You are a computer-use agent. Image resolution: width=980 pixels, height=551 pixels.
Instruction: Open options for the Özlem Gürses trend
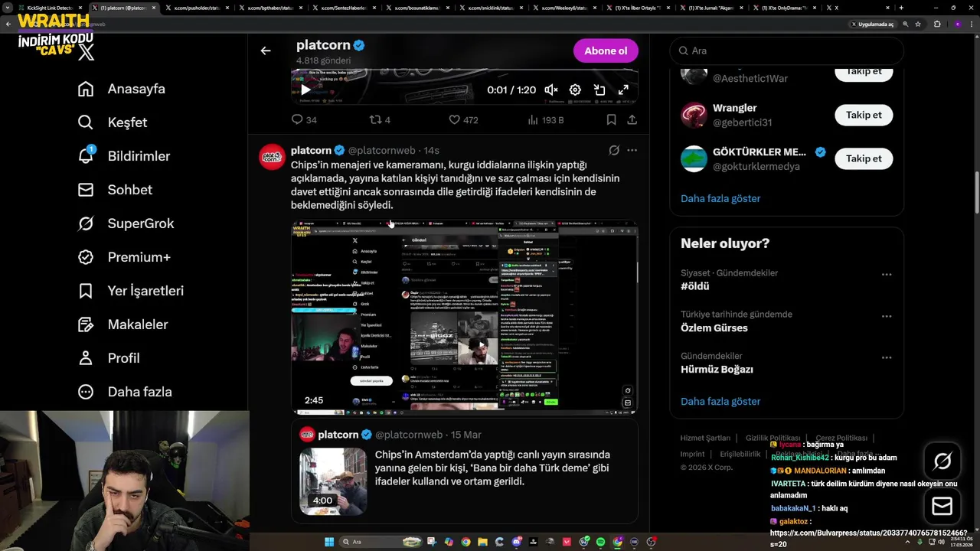click(x=887, y=315)
